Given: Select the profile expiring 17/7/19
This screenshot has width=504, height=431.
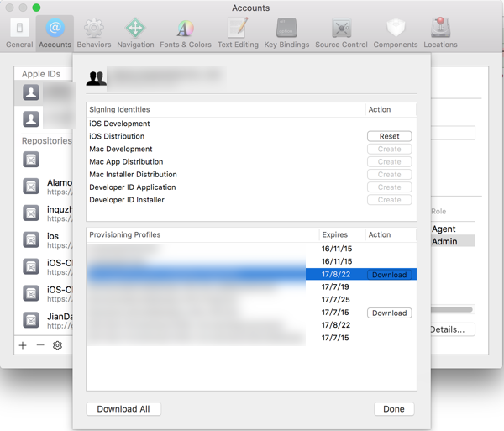Looking at the screenshot, I should (251, 287).
